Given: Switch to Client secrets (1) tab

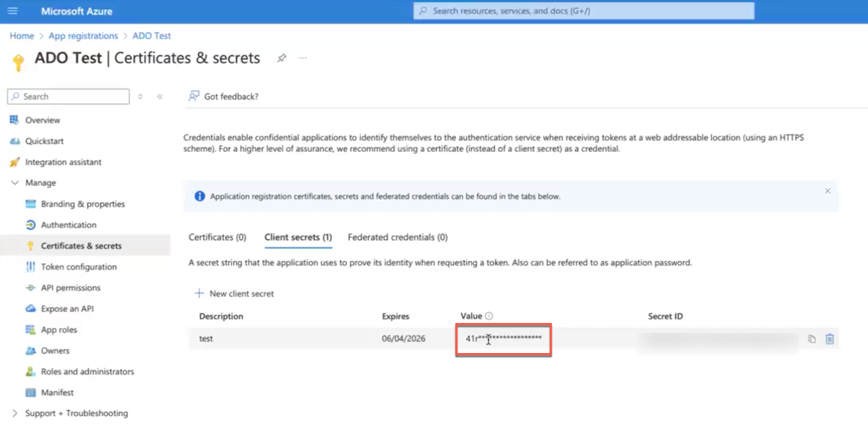Looking at the screenshot, I should point(298,238).
